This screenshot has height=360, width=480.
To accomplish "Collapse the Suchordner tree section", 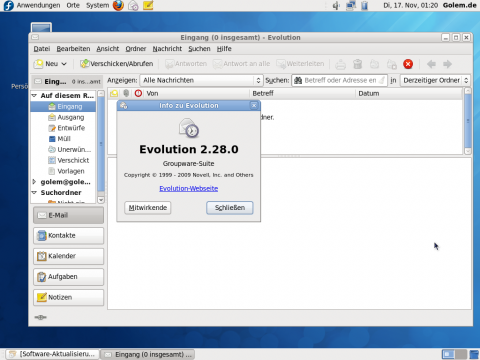I will tap(34, 192).
